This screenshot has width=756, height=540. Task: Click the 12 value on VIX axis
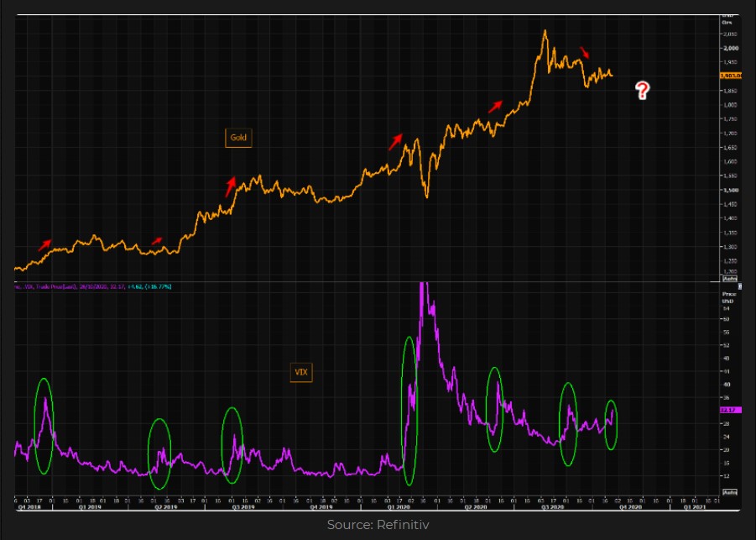(726, 476)
